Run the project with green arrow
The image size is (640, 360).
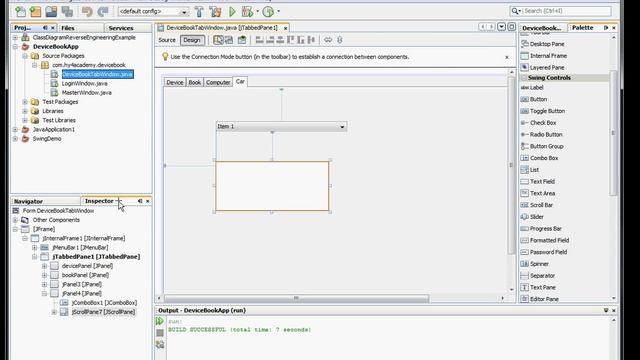point(232,11)
